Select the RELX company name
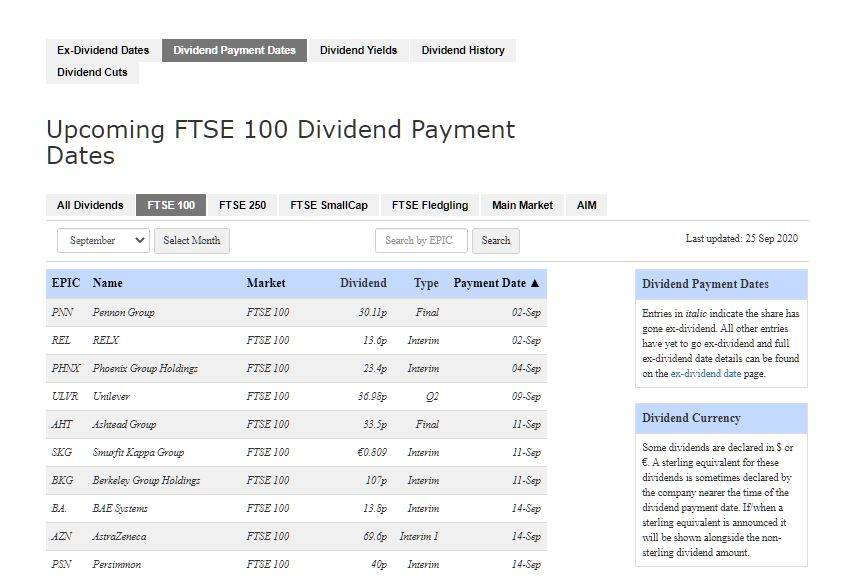857x577 pixels. [105, 340]
